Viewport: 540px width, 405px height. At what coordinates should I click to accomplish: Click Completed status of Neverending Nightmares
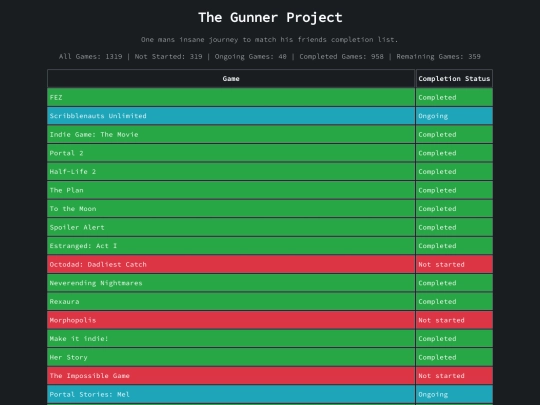[454, 283]
